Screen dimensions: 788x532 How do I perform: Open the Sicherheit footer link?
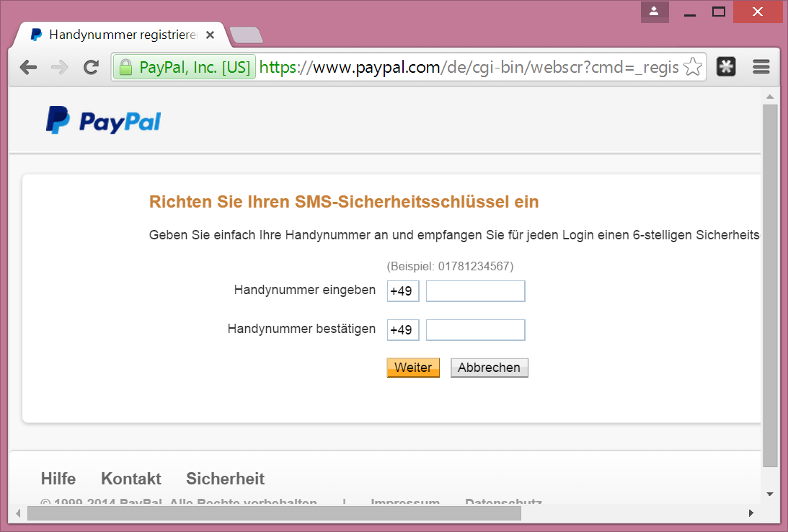click(x=225, y=478)
